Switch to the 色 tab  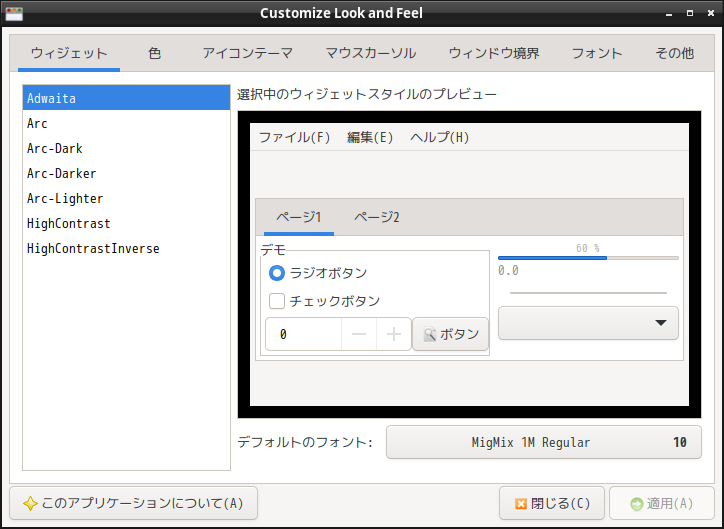(154, 54)
